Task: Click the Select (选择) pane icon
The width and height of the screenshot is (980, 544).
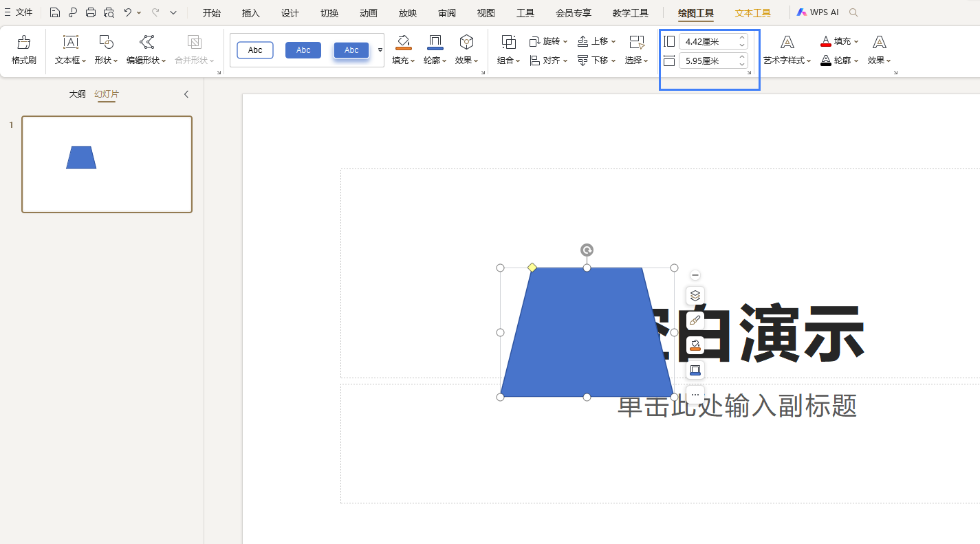Action: coord(637,42)
